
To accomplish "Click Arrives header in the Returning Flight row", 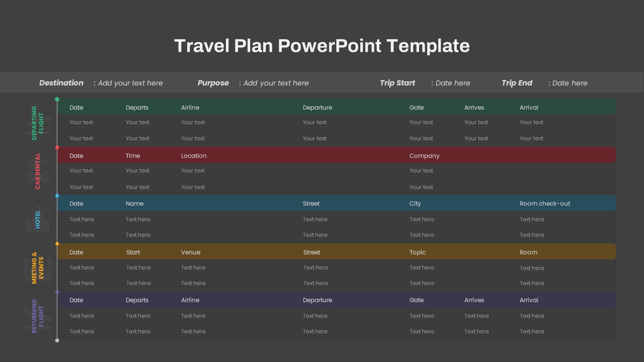I will (x=474, y=300).
